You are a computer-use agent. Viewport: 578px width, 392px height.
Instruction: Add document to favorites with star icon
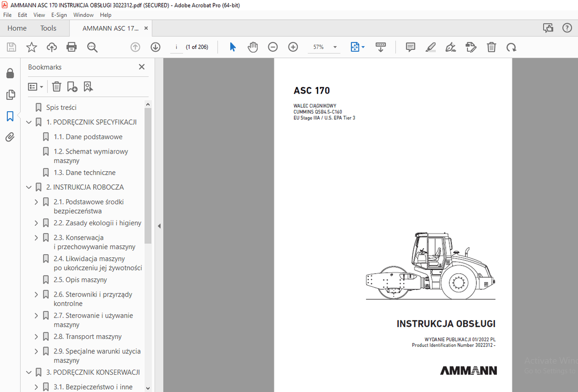pyautogui.click(x=31, y=47)
